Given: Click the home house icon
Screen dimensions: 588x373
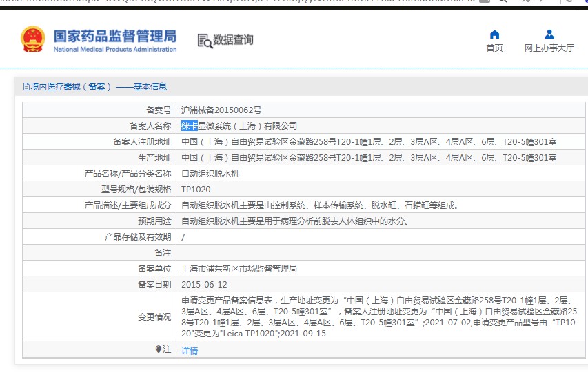Looking at the screenshot, I should 495,34.
